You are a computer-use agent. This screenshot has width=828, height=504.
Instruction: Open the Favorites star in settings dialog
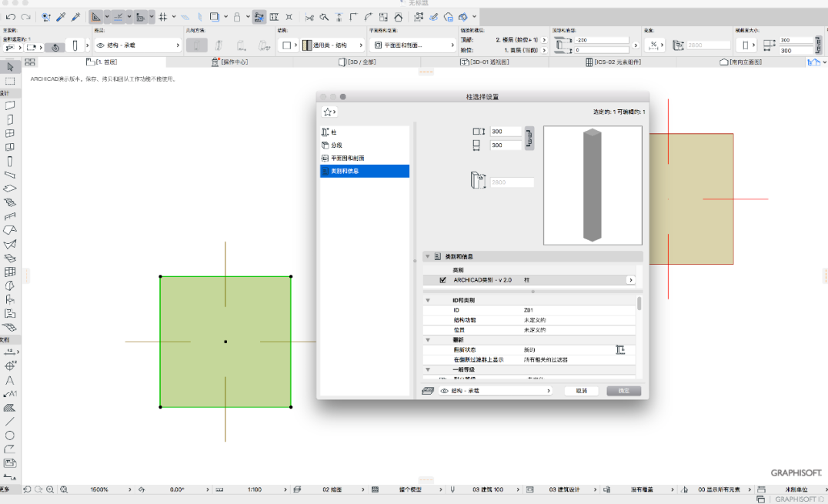point(329,112)
